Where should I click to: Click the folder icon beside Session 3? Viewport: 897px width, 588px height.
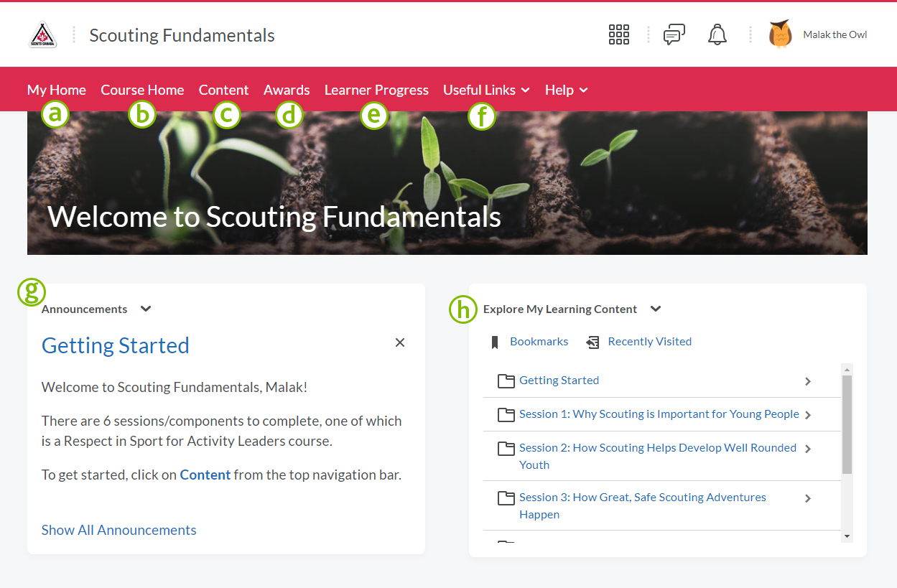coord(506,498)
